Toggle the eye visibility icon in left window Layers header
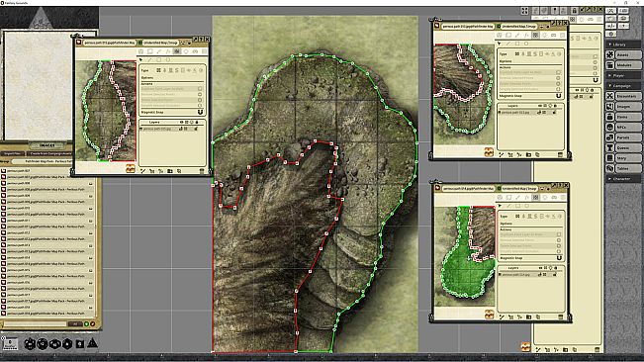644x362 pixels. (182, 123)
